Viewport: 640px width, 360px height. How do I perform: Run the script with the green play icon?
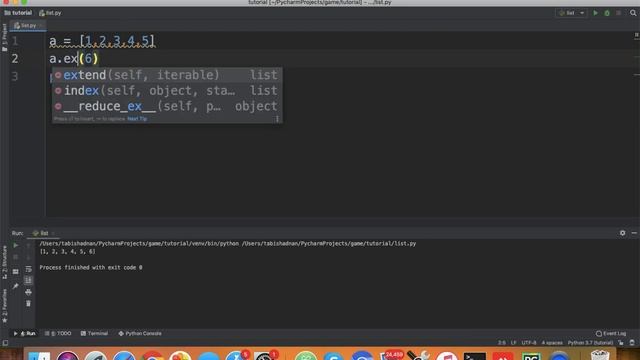[x=596, y=13]
